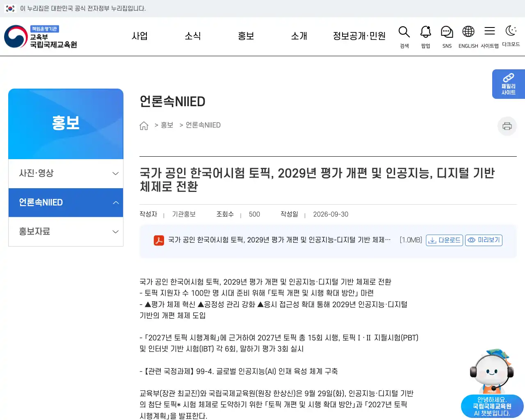Screen dimensions: 525x420
Task: Click the 미리보기 preview button
Action: pos(484,240)
